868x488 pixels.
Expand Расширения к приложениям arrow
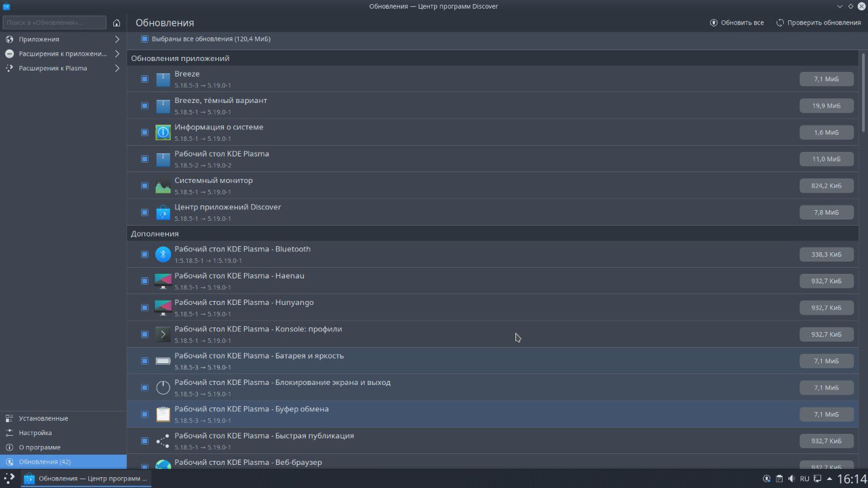(x=117, y=54)
